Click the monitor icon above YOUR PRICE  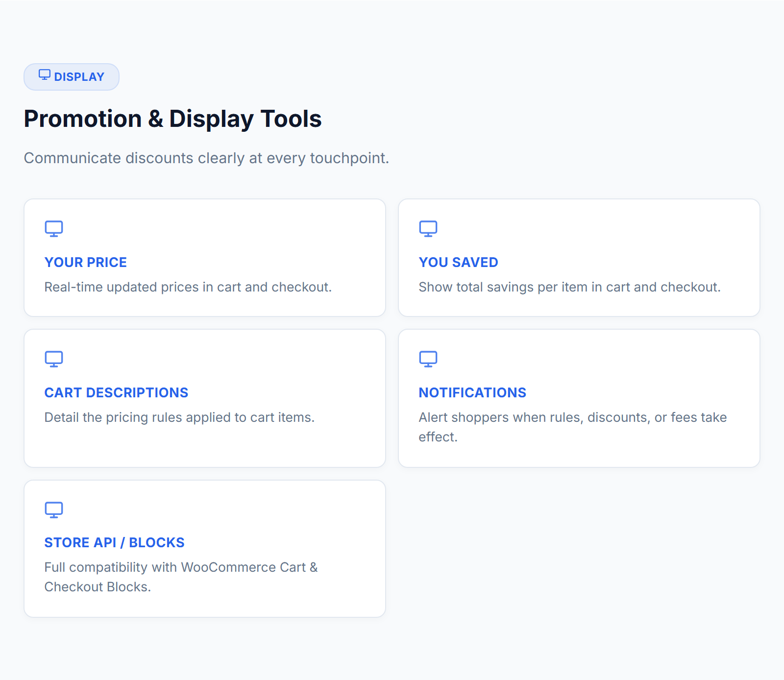(54, 229)
